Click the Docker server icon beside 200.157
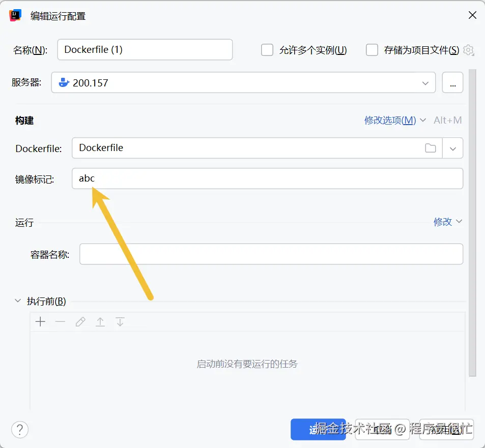The height and width of the screenshot is (448, 485). [x=63, y=82]
